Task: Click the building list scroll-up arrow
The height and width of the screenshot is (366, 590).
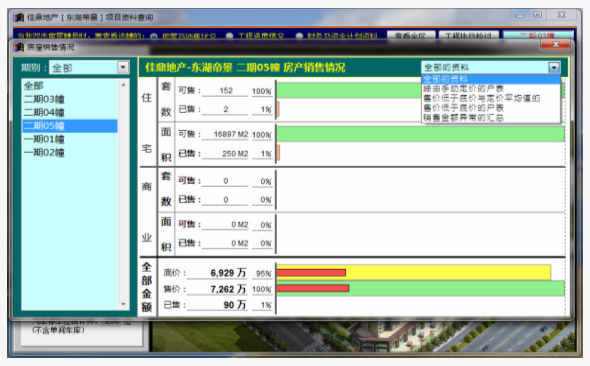Action: (x=123, y=85)
